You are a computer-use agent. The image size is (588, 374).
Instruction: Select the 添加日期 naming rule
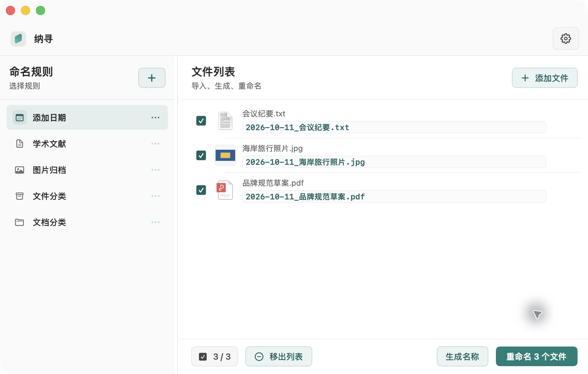(x=87, y=118)
